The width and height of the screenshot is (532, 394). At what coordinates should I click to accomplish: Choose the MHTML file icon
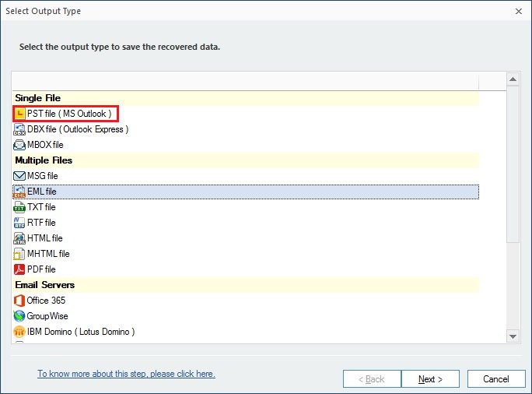pos(20,254)
